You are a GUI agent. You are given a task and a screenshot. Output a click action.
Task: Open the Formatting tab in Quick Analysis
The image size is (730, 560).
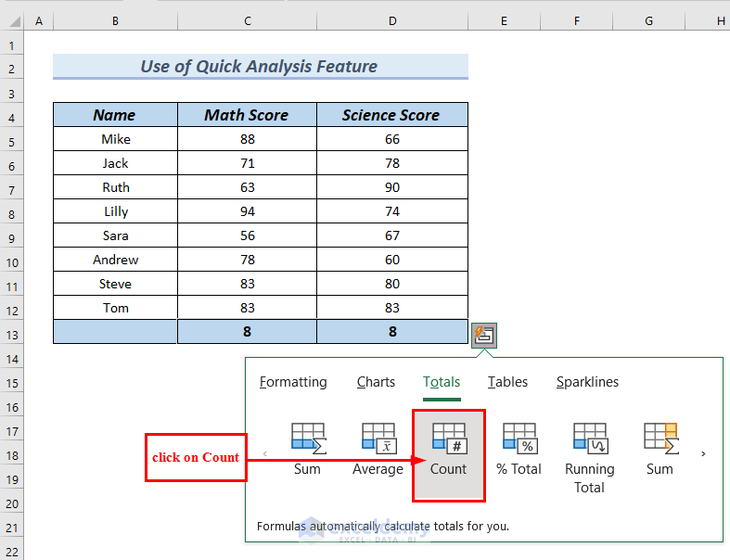(x=293, y=382)
